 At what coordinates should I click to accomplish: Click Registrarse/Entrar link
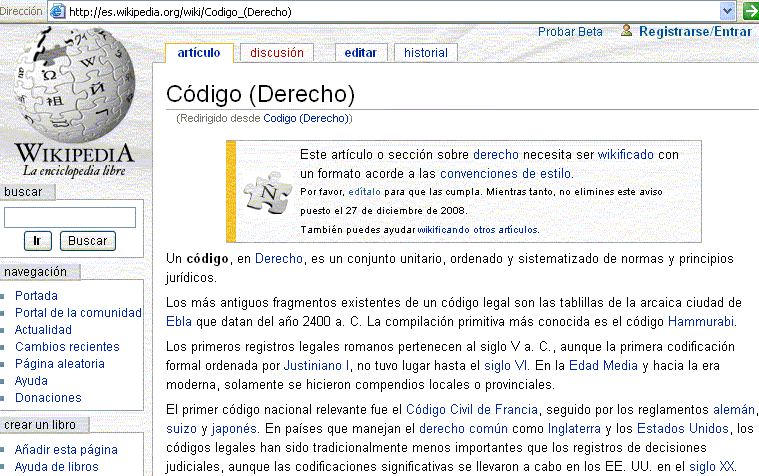695,31
